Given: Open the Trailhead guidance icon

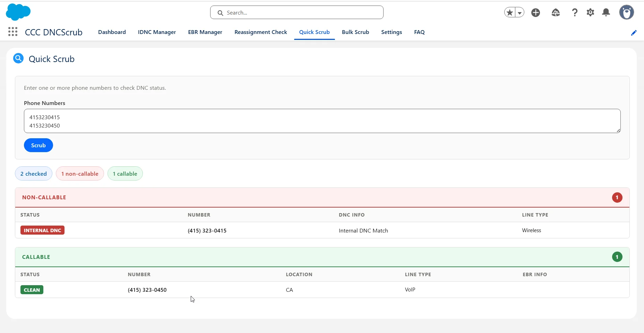Looking at the screenshot, I should (556, 12).
